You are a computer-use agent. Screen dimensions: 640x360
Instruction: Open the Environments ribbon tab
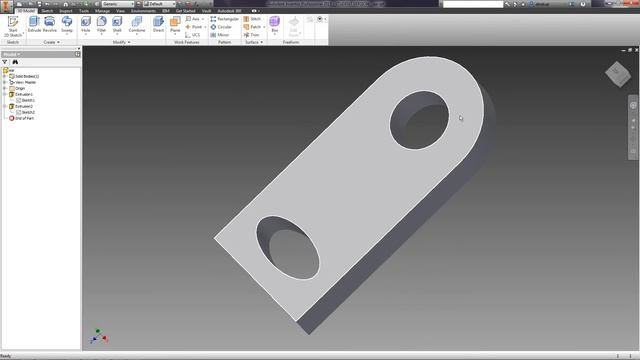point(143,11)
